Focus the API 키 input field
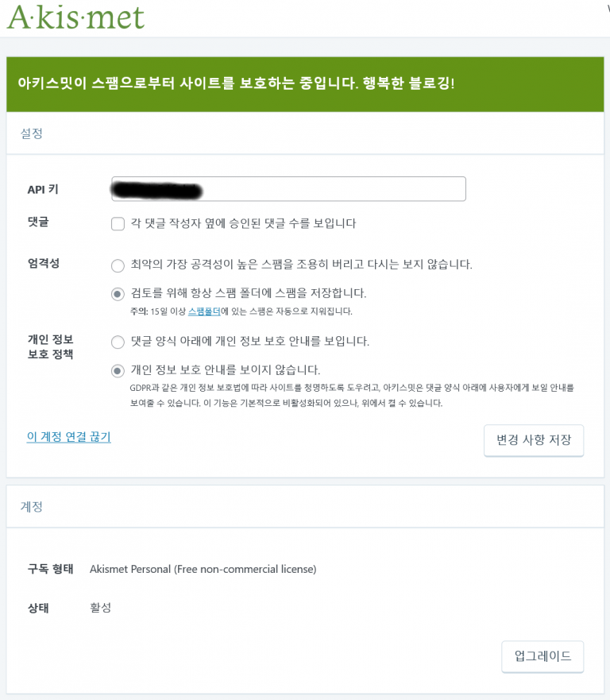 (288, 189)
